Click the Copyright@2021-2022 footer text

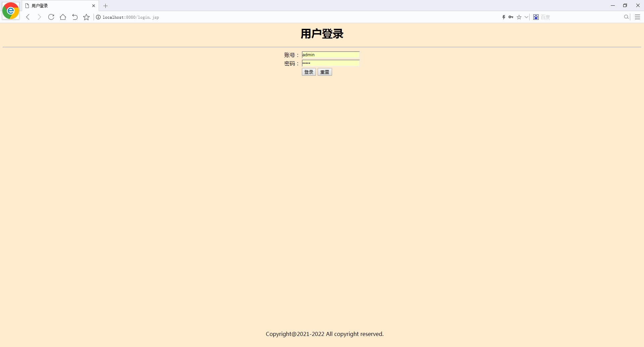point(325,334)
